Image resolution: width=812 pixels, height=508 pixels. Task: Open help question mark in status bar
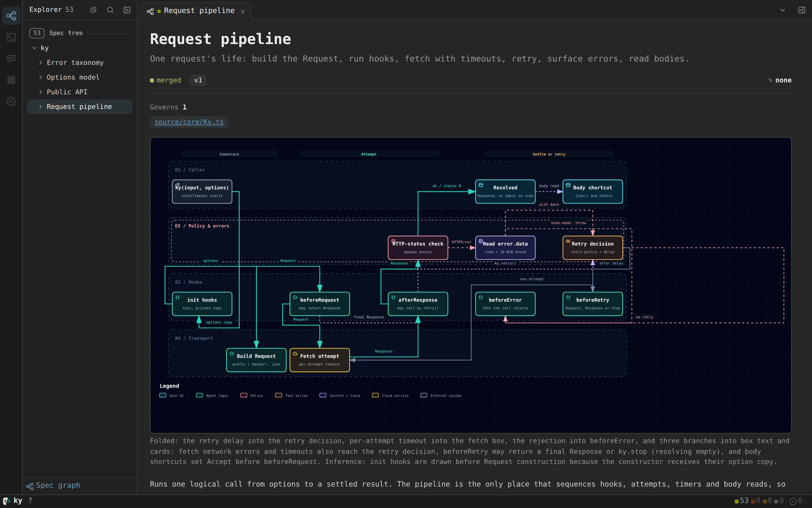(x=30, y=500)
